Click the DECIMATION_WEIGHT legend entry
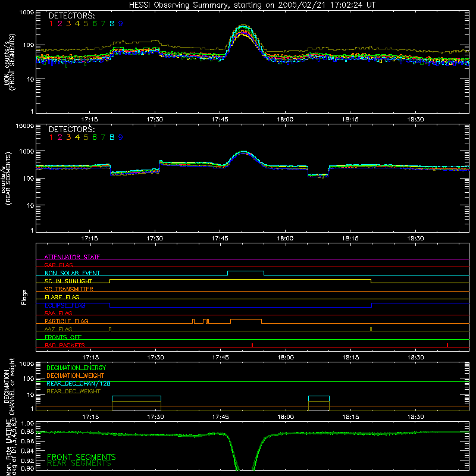Viewport: 476px width, 476px height. pos(76,375)
